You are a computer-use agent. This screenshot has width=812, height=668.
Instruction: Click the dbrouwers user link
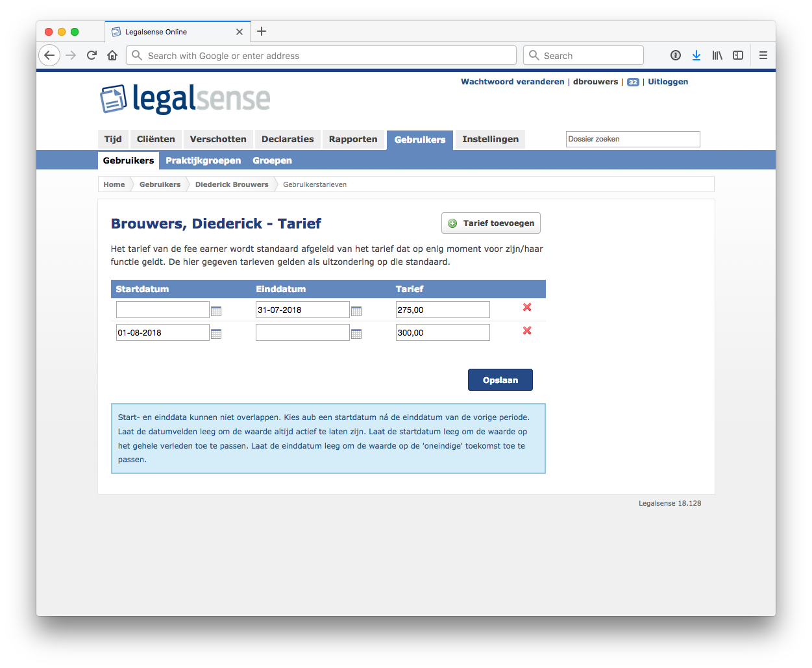[595, 82]
